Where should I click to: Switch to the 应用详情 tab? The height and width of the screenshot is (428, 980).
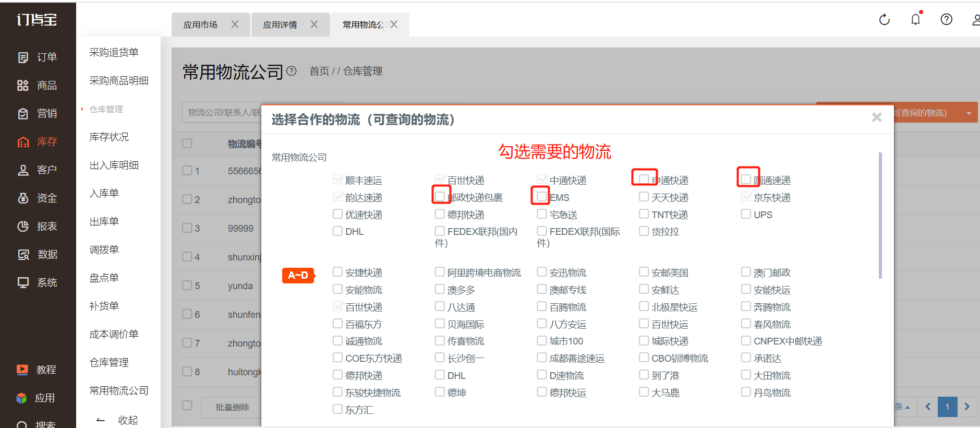click(280, 25)
